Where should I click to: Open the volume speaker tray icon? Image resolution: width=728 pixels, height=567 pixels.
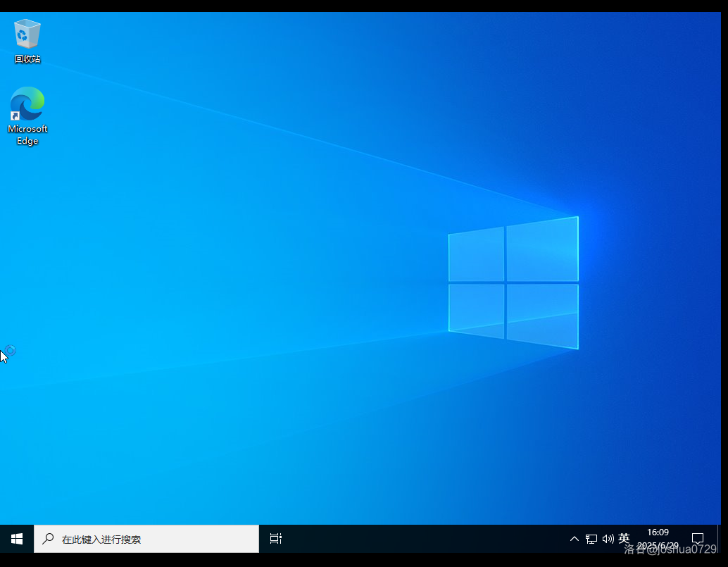[608, 539]
